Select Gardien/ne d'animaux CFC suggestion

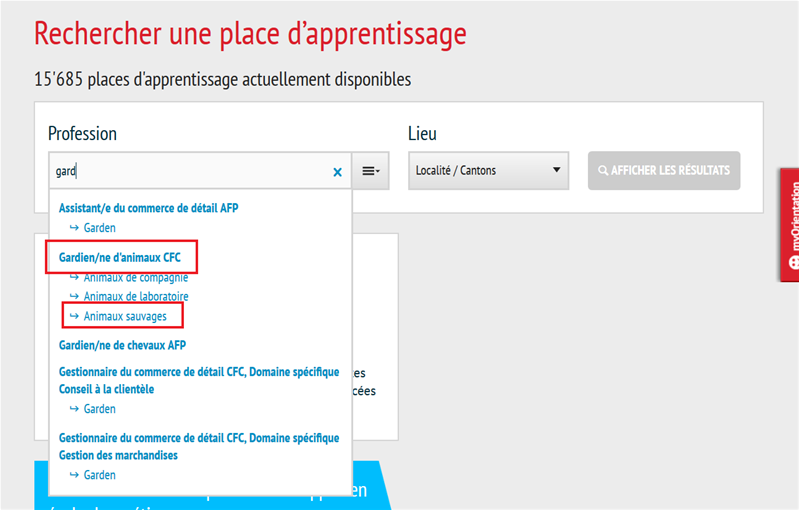[120, 257]
